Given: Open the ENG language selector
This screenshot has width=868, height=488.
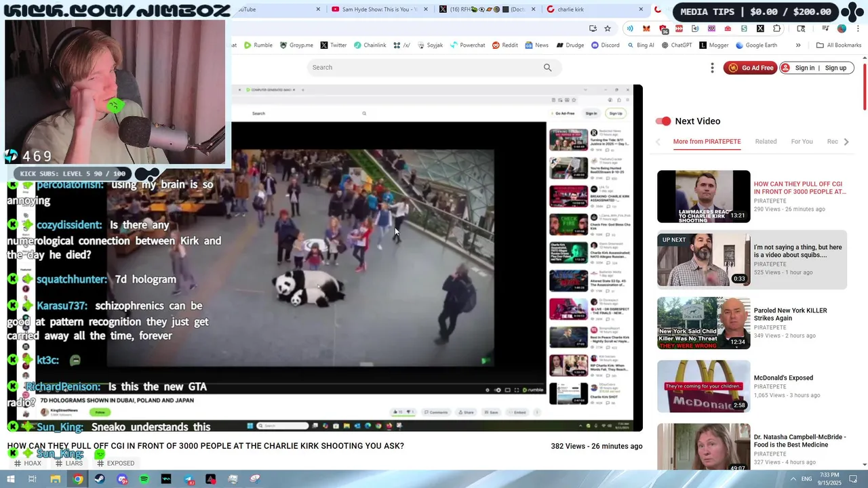Looking at the screenshot, I should [x=807, y=479].
